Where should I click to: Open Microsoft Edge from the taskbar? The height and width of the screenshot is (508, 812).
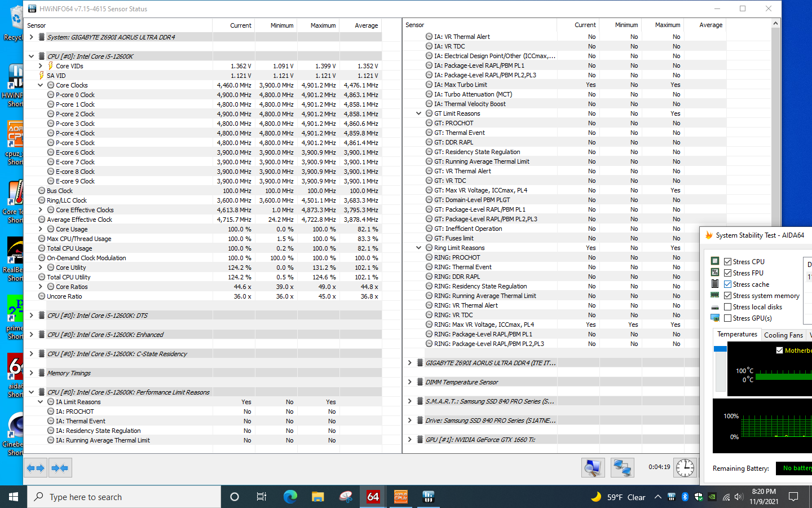[x=290, y=497]
